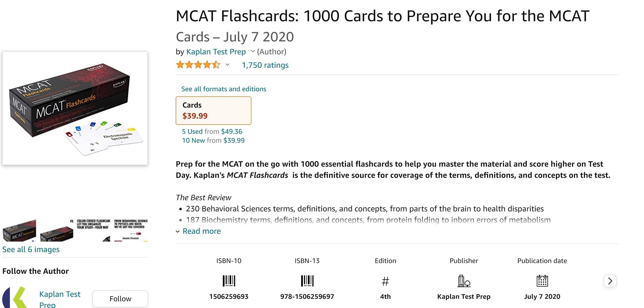Select the color-coded flashcards thumbnail
The width and height of the screenshot is (644, 308).
93,230
